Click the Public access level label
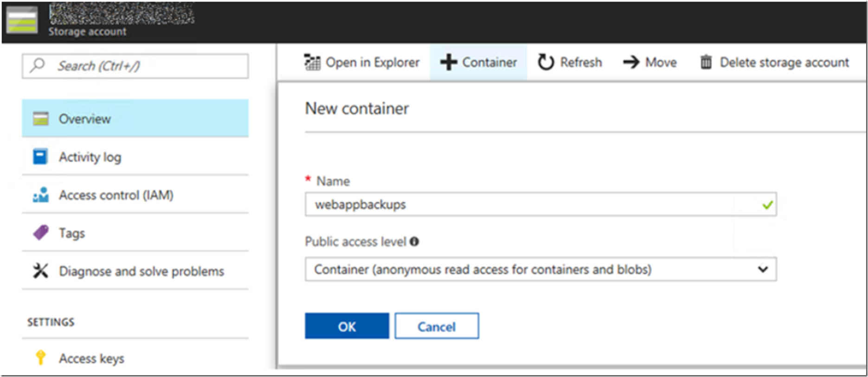 (355, 242)
